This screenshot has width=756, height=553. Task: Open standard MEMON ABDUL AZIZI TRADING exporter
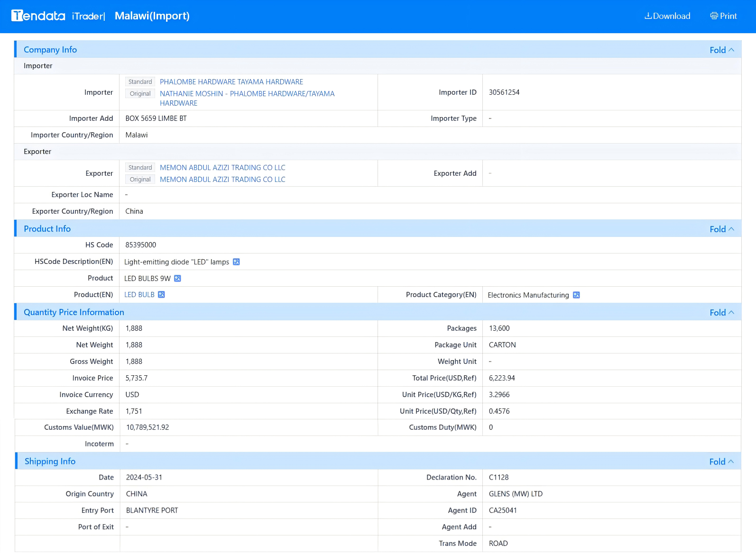[x=222, y=168]
